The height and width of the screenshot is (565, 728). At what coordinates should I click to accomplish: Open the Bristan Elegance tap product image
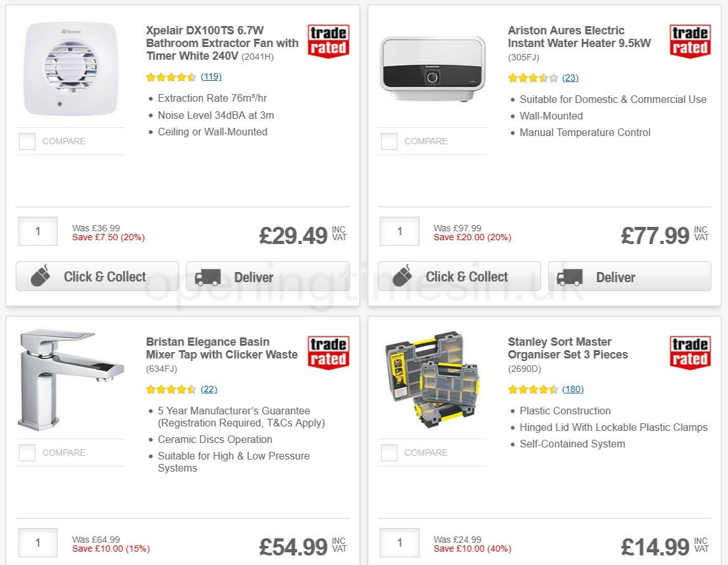[x=71, y=379]
